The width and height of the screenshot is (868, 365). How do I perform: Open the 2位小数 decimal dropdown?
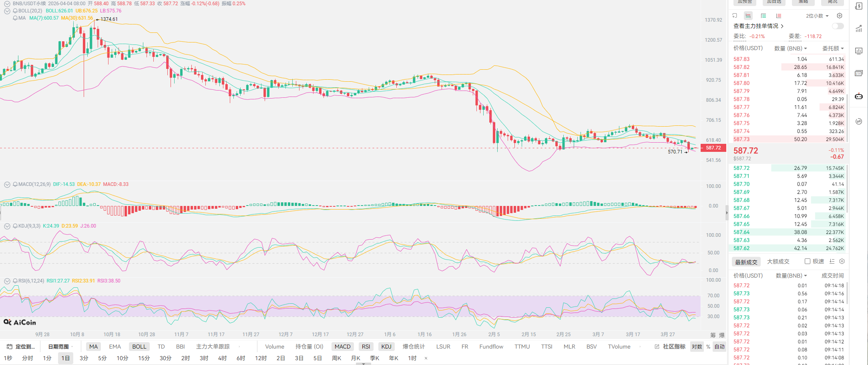coord(817,16)
